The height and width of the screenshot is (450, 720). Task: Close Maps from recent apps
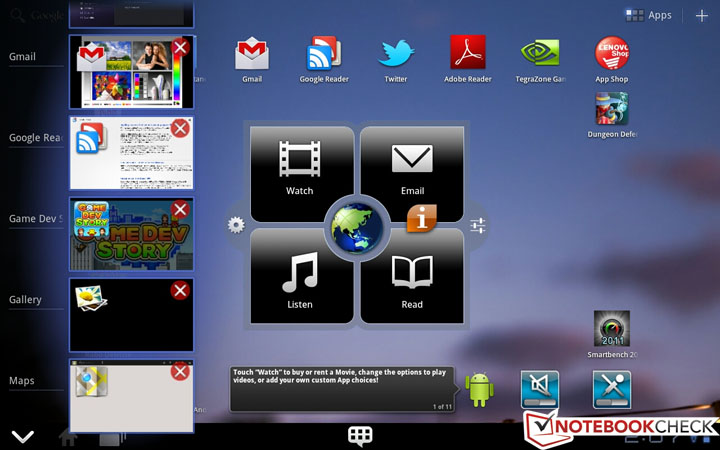click(180, 371)
